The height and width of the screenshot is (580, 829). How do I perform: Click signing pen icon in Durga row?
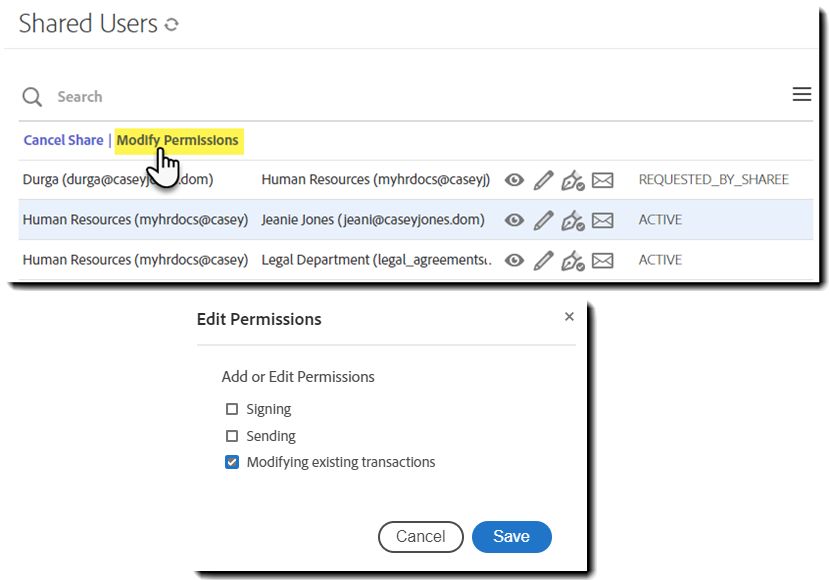[572, 180]
